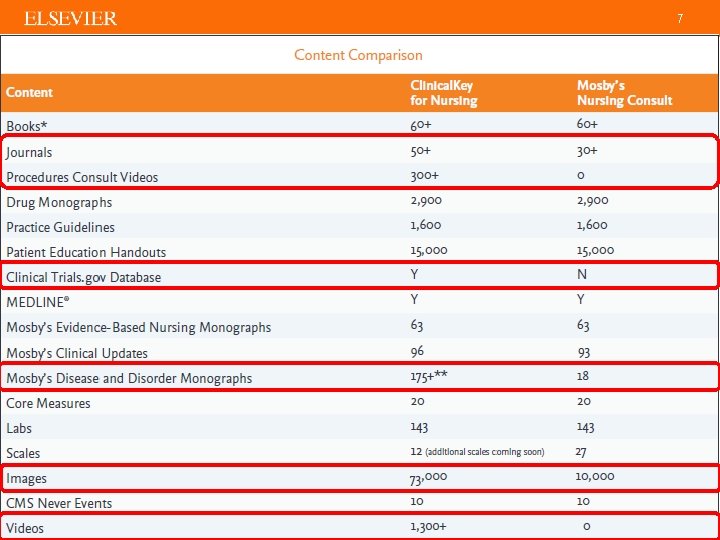Click the 'ClinicalKey for Nursing' column header
Screen dimensions: 720x540
click(x=444, y=93)
